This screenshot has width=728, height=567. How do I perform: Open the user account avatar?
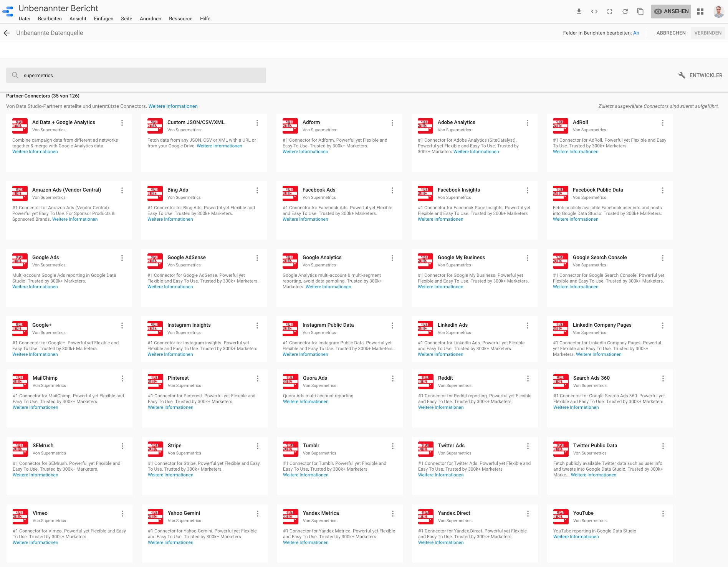[718, 12]
